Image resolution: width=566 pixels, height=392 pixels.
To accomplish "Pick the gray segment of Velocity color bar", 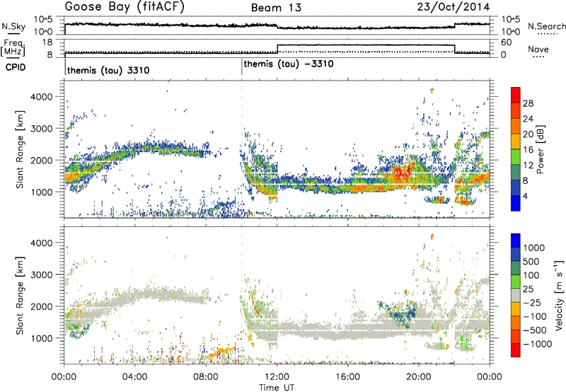I will (x=516, y=296).
